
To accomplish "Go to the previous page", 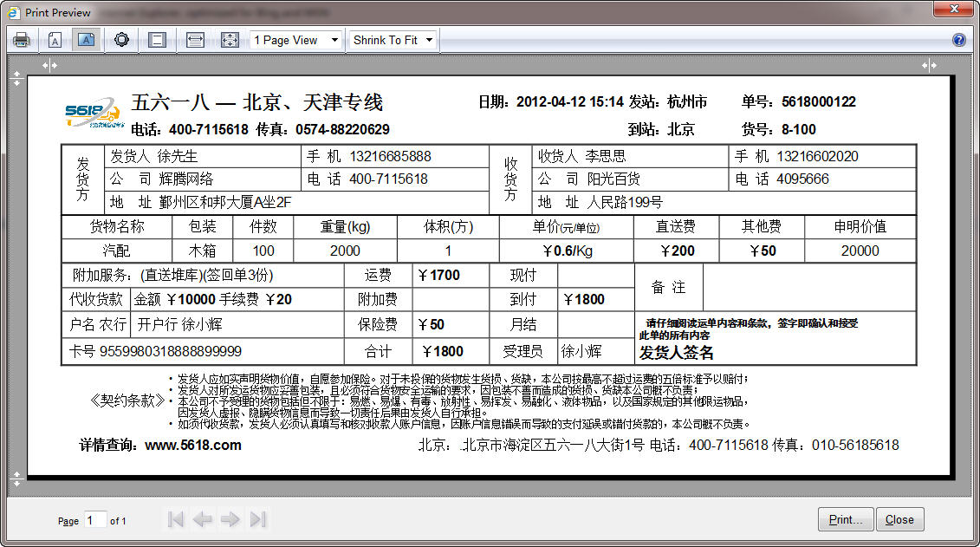I will [x=203, y=519].
